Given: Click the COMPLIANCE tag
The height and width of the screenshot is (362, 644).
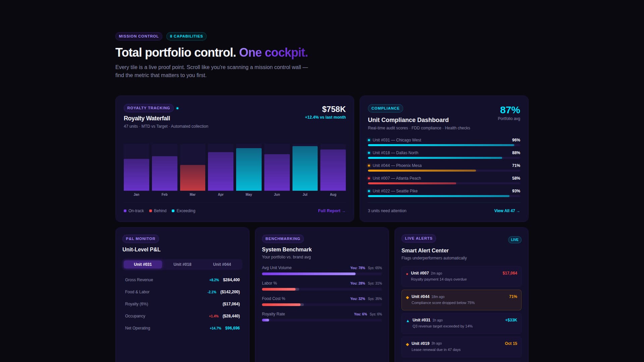Looking at the screenshot, I should (x=385, y=108).
